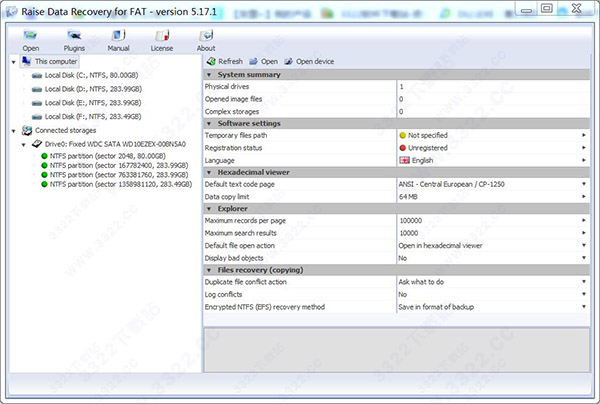This screenshot has height=404, width=600.
Task: Click ANSI - Central European / CP-1250 value
Action: [x=452, y=184]
